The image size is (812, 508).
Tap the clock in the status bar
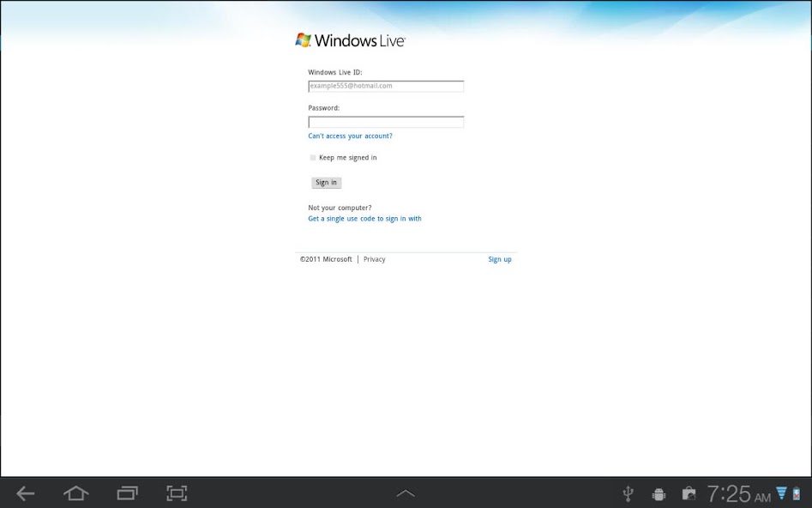739,493
